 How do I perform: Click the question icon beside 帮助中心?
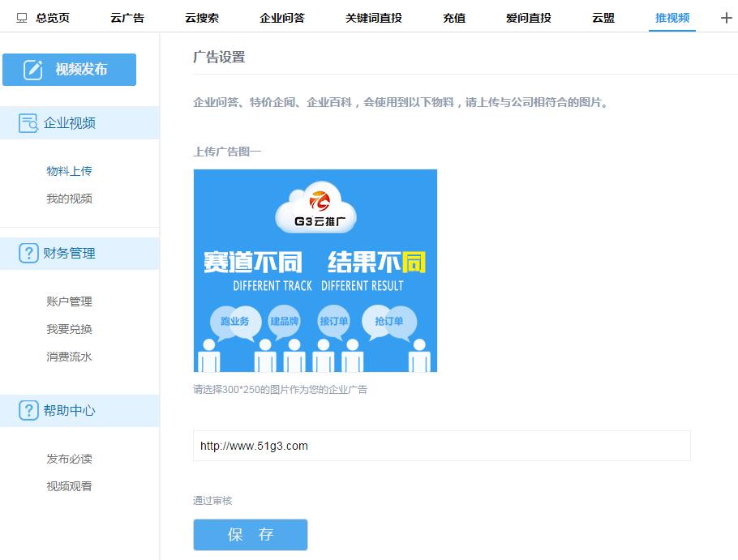click(x=28, y=410)
